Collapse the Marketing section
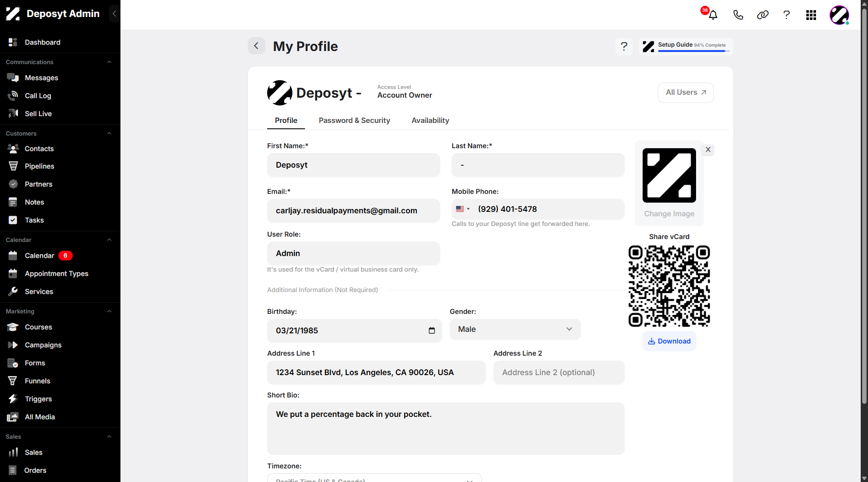 point(109,311)
